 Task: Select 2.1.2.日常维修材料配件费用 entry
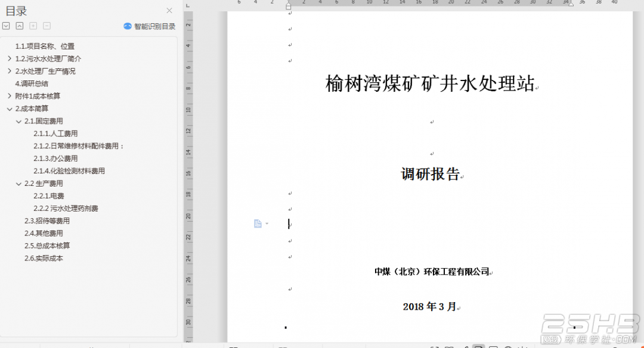point(79,146)
